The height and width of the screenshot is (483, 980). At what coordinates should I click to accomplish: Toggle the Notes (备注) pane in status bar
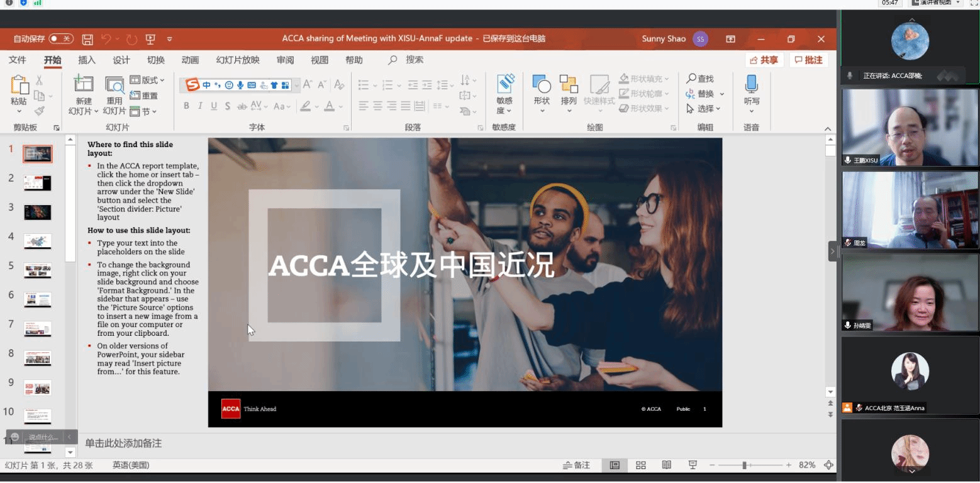coord(576,465)
